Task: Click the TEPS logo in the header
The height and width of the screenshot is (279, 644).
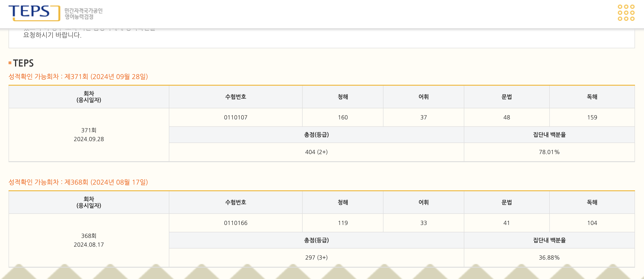Action: (x=34, y=12)
